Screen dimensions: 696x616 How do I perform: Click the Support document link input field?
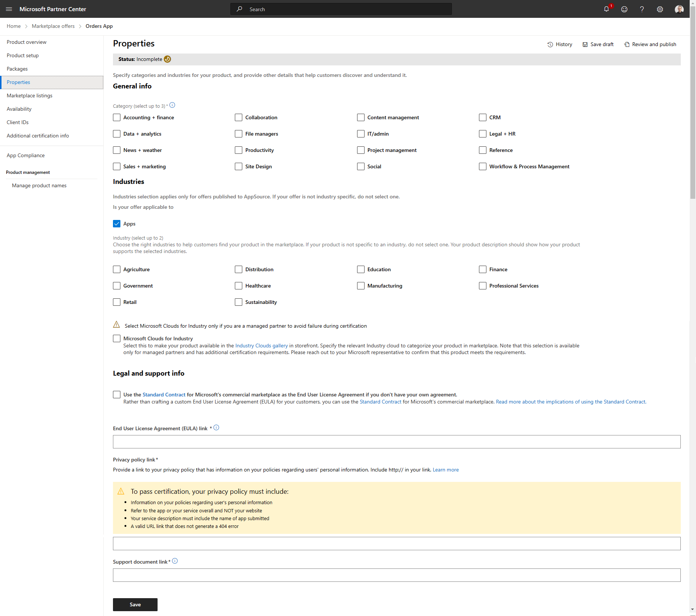pos(397,575)
